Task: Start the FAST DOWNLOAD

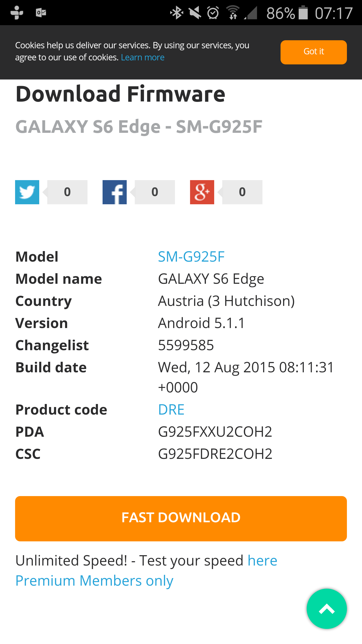Action: tap(181, 519)
